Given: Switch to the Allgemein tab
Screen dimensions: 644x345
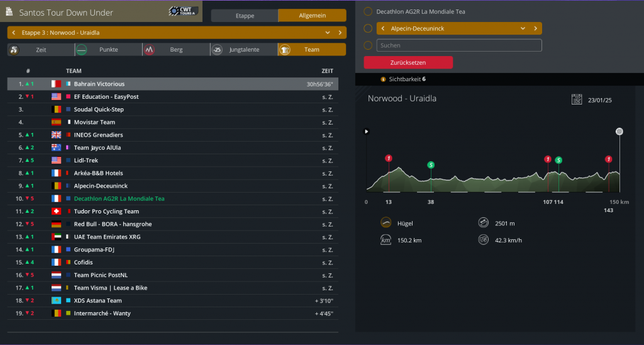Looking at the screenshot, I should [312, 16].
